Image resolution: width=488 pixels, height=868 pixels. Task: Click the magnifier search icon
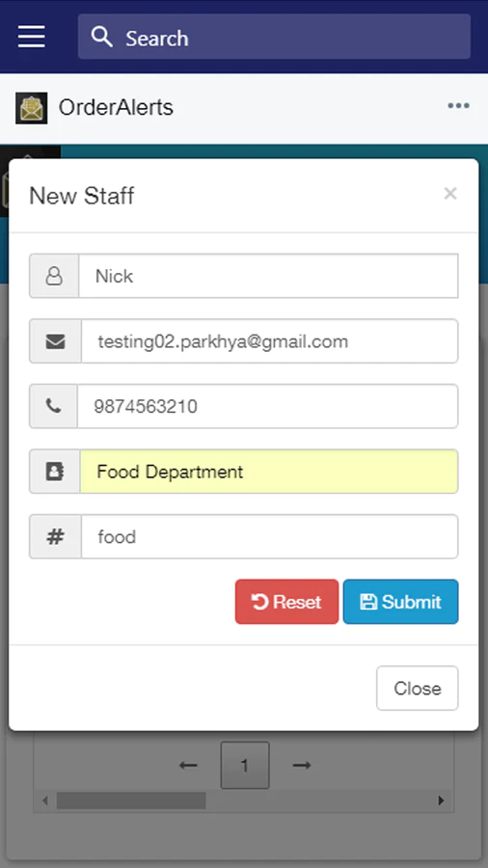(x=102, y=37)
